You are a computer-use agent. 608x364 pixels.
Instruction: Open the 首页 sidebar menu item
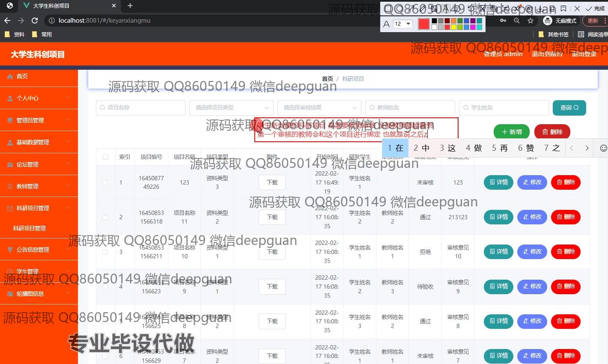click(x=39, y=76)
